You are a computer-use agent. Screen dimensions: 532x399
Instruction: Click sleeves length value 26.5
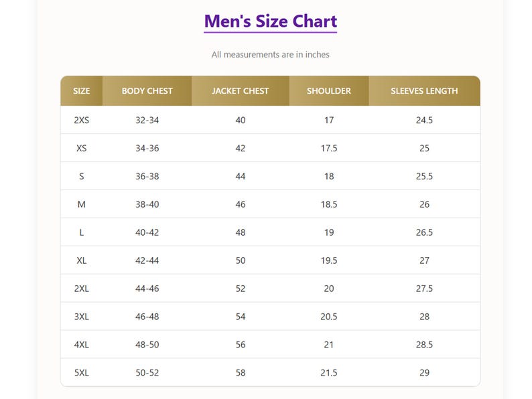point(424,232)
